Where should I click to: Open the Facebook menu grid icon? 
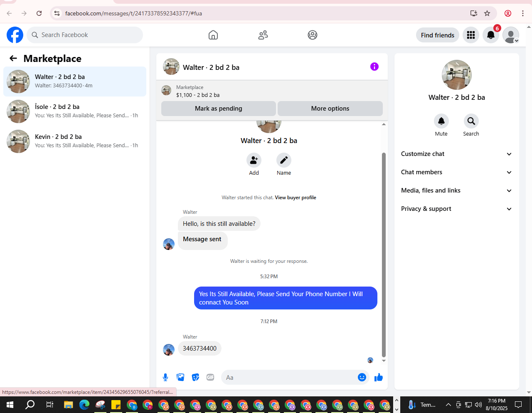[471, 35]
